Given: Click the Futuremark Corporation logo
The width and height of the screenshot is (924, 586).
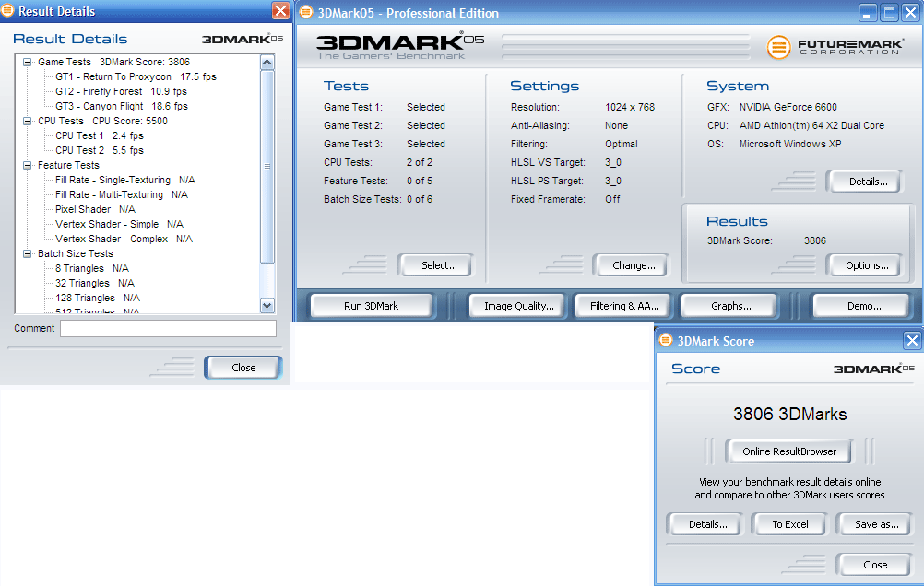Looking at the screenshot, I should click(x=835, y=47).
